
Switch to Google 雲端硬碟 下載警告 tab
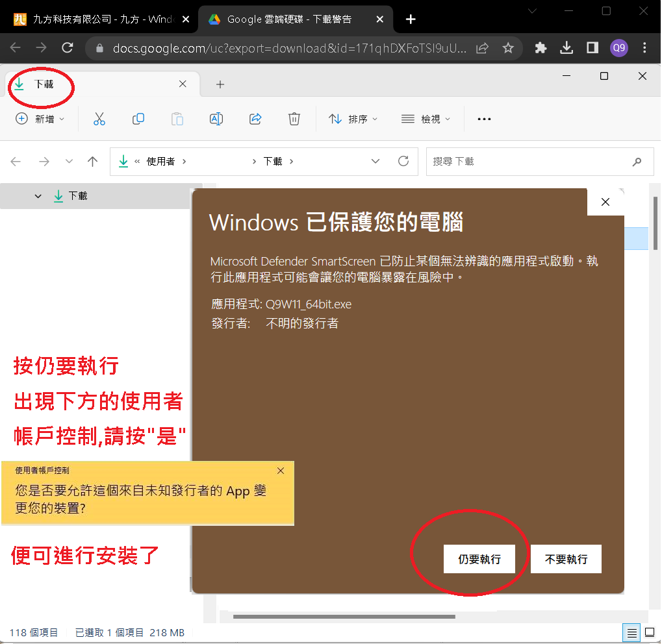[296, 19]
